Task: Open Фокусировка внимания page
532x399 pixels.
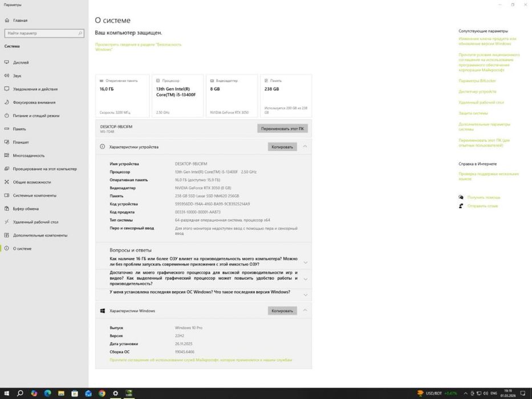Action: click(x=34, y=102)
